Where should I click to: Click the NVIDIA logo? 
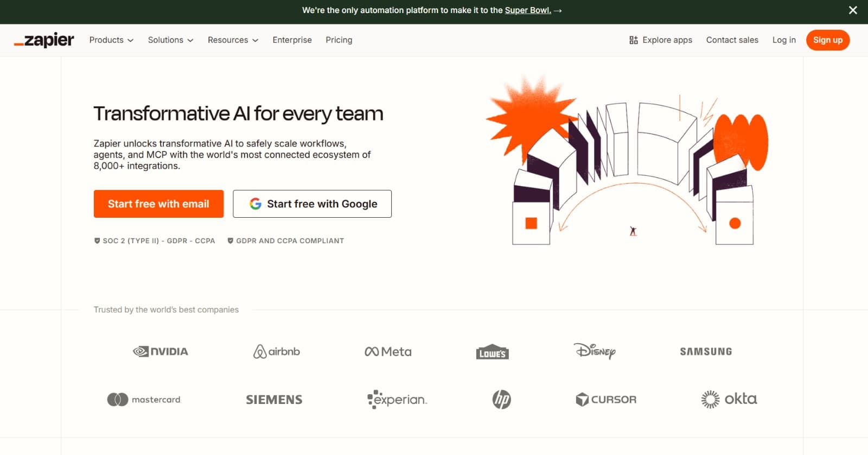pyautogui.click(x=161, y=351)
